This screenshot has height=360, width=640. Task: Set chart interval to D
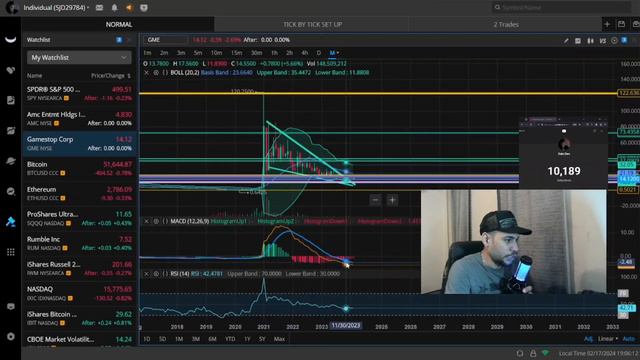(x=319, y=53)
